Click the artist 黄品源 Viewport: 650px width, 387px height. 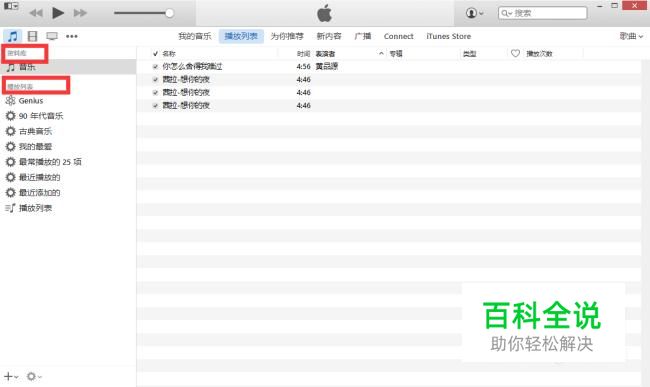click(327, 66)
